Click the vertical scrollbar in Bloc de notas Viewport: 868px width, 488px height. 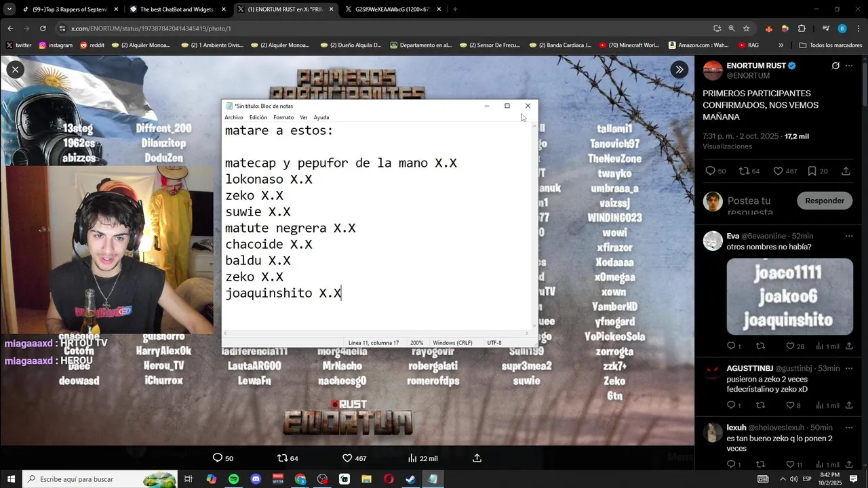coord(534,226)
